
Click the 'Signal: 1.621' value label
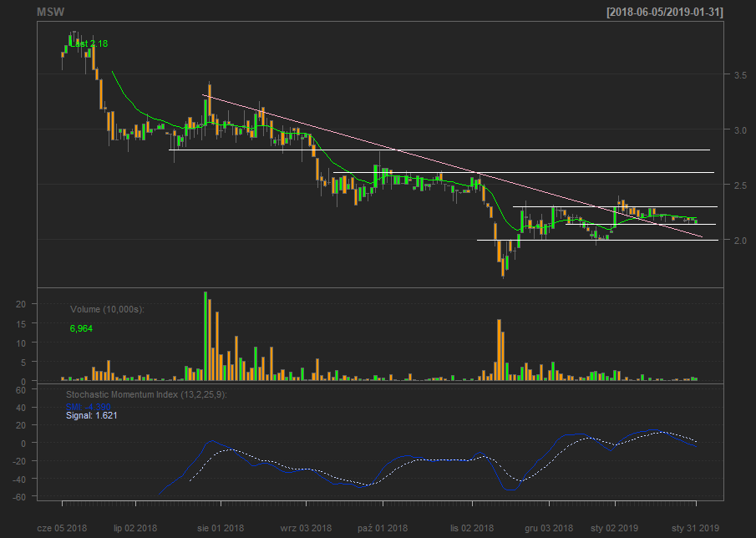92,415
